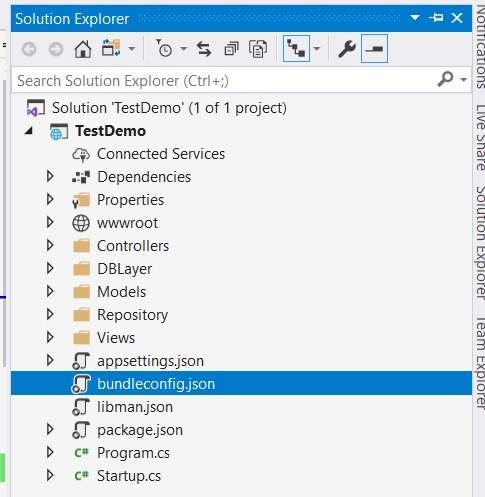Image resolution: width=485 pixels, height=497 pixels.
Task: Expand the Properties folder
Action: tap(50, 199)
